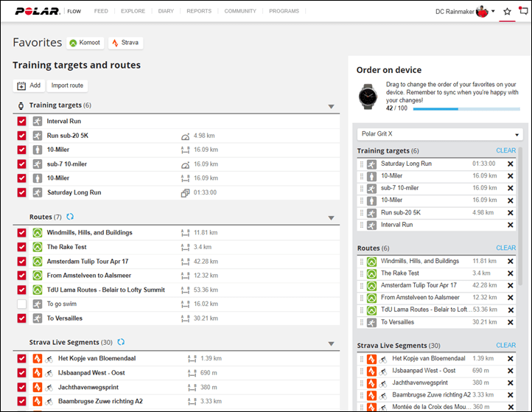Screen dimensions: 532x412
Task: Click the Polar Grit X watch image
Action: pos(368,97)
